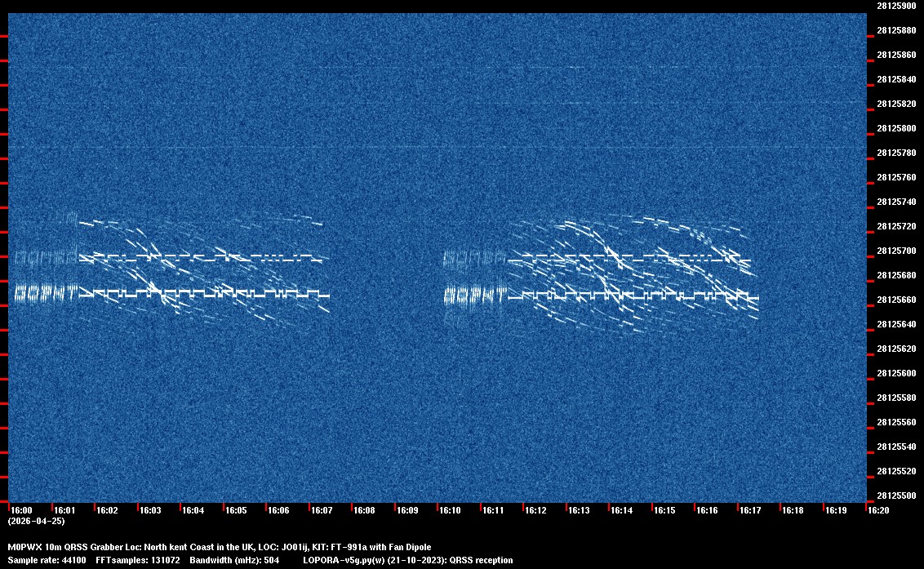This screenshot has width=924, height=569.
Task: Click the 16:00 time axis label
Action: pyautogui.click(x=22, y=510)
